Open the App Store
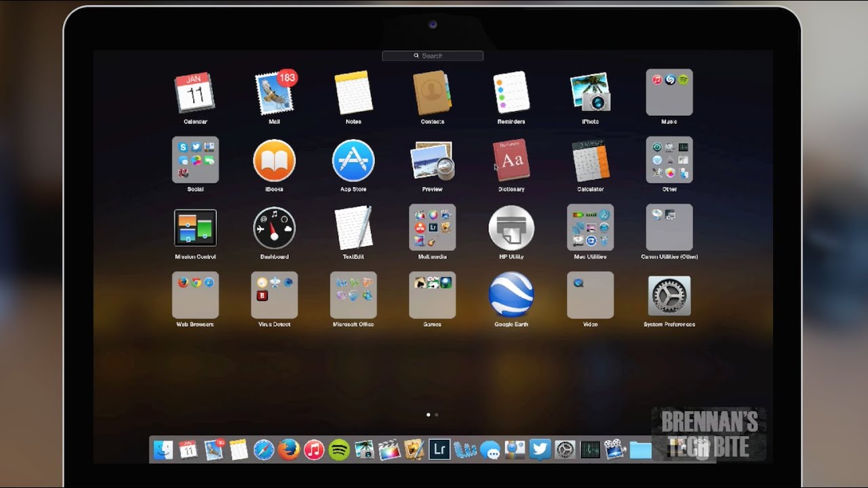 pos(353,161)
